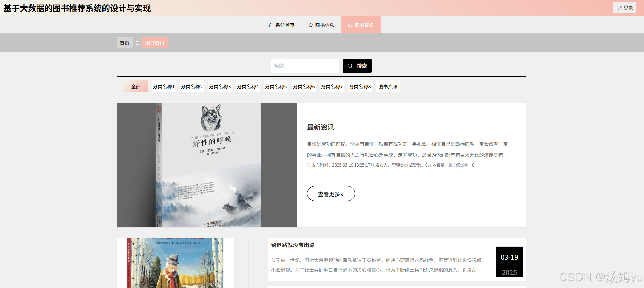Choose the 分类名称3 category
Screen dimensions: 644x288
click(220, 86)
